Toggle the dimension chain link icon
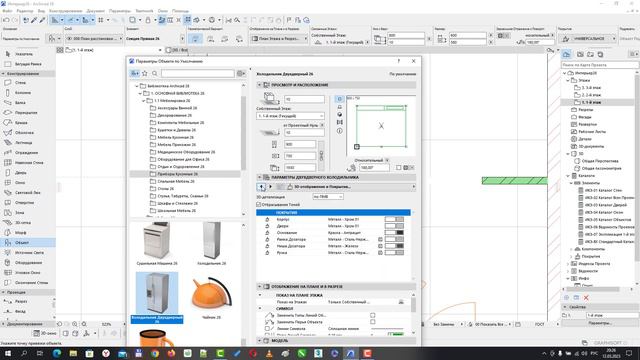This screenshot has height=360, width=640. pyautogui.click(x=322, y=156)
